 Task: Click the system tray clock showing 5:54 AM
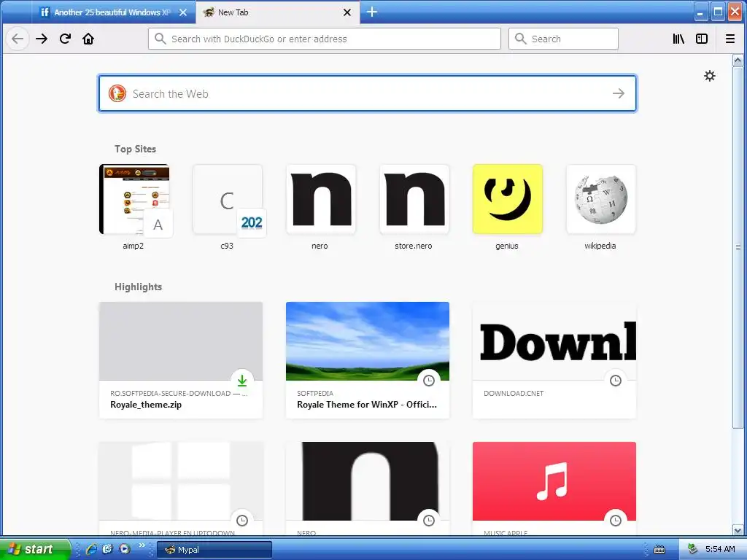(x=720, y=549)
